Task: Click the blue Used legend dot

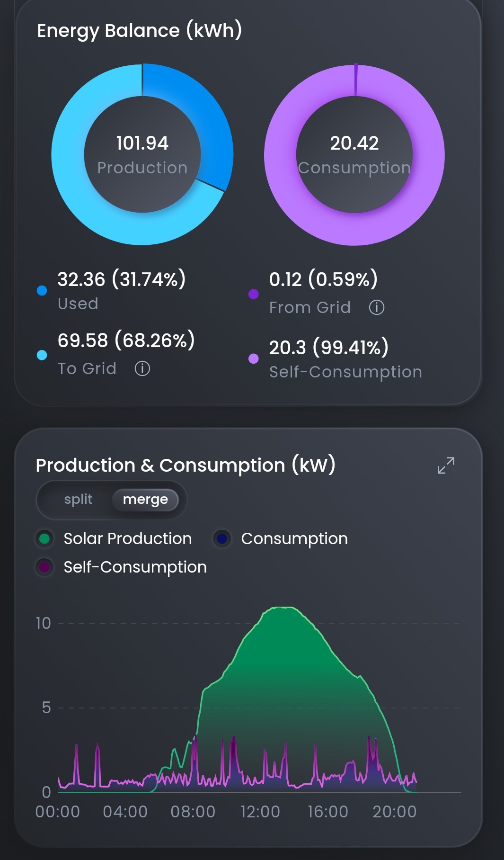Action: (x=42, y=290)
